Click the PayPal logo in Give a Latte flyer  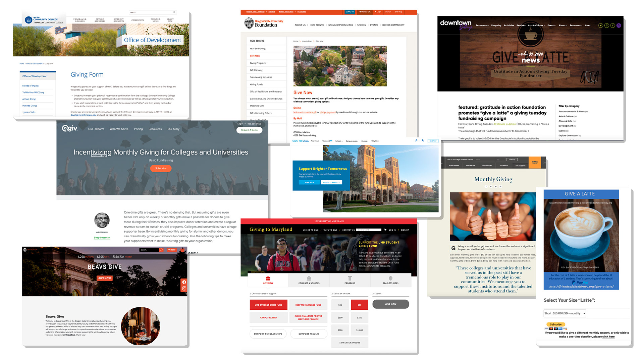click(580, 282)
